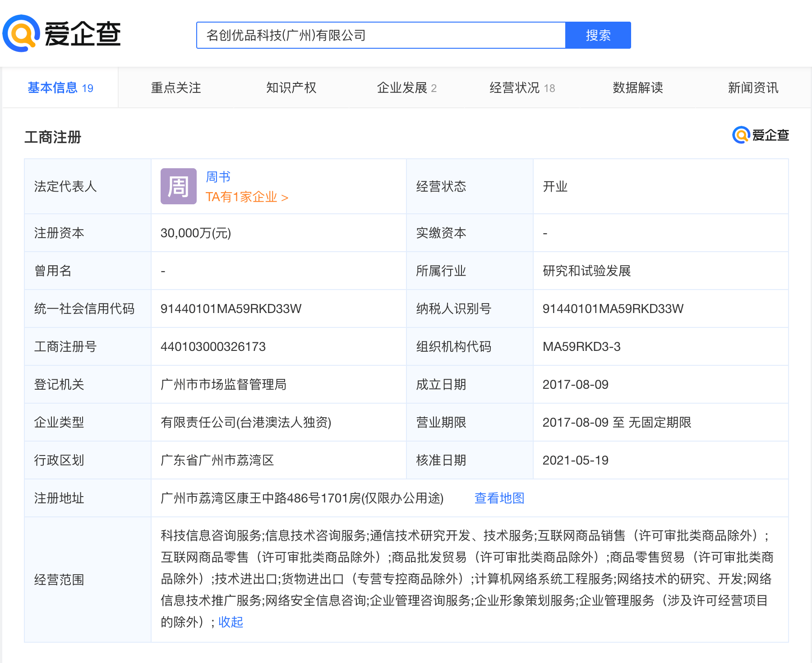Go to the 企业发展 tab
This screenshot has height=663, width=812.
point(407,88)
